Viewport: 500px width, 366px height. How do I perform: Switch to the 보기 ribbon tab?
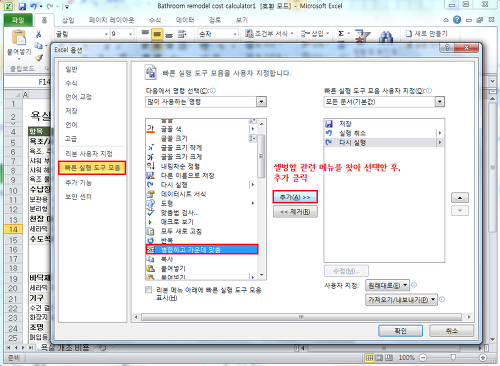point(242,20)
